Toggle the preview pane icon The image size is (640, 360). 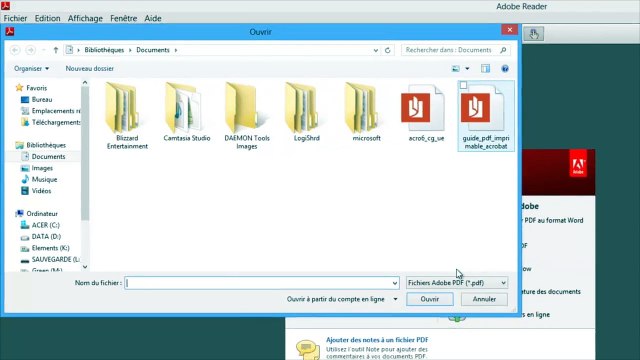coord(485,69)
